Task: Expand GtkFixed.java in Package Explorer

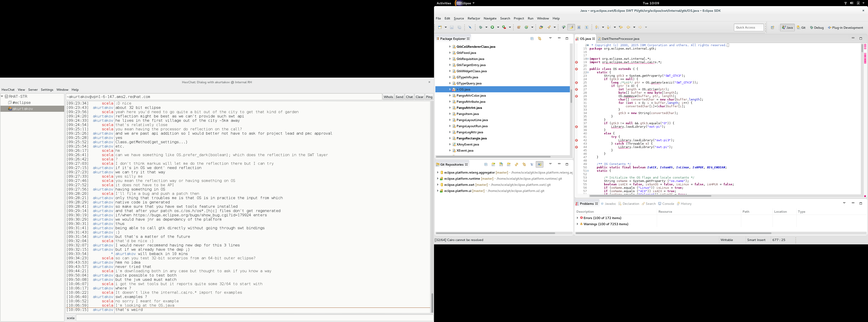Action: coord(450,53)
